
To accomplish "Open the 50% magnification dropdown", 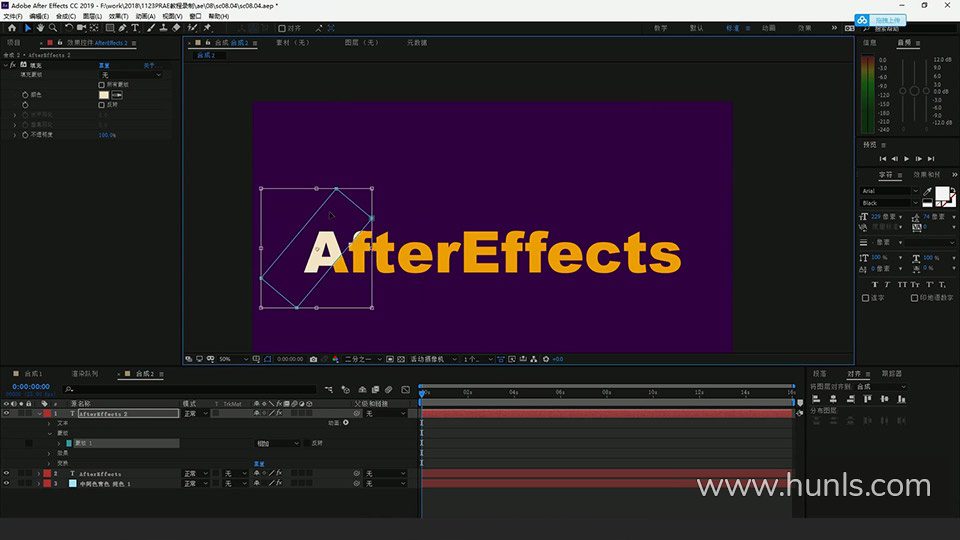I will (x=234, y=359).
